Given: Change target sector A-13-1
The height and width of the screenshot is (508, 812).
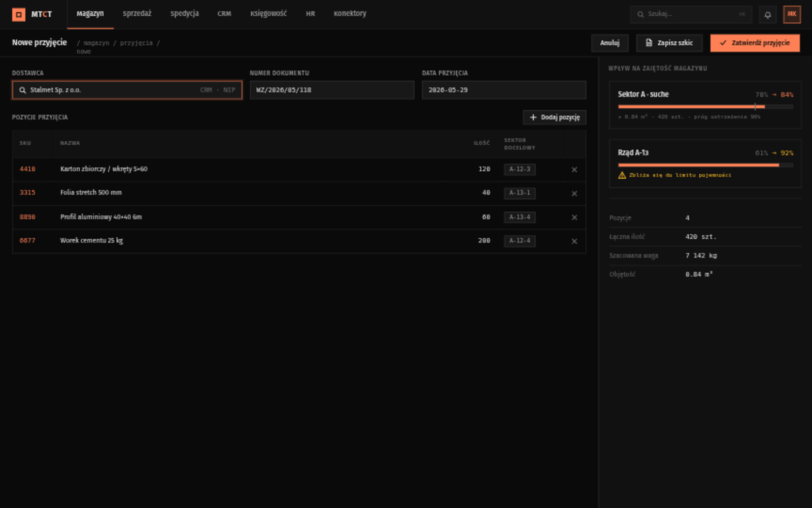Looking at the screenshot, I should tap(520, 193).
